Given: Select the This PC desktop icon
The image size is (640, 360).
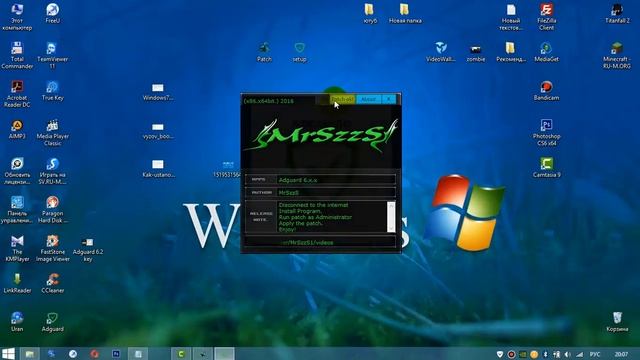Looking at the screenshot, I should tap(17, 17).
